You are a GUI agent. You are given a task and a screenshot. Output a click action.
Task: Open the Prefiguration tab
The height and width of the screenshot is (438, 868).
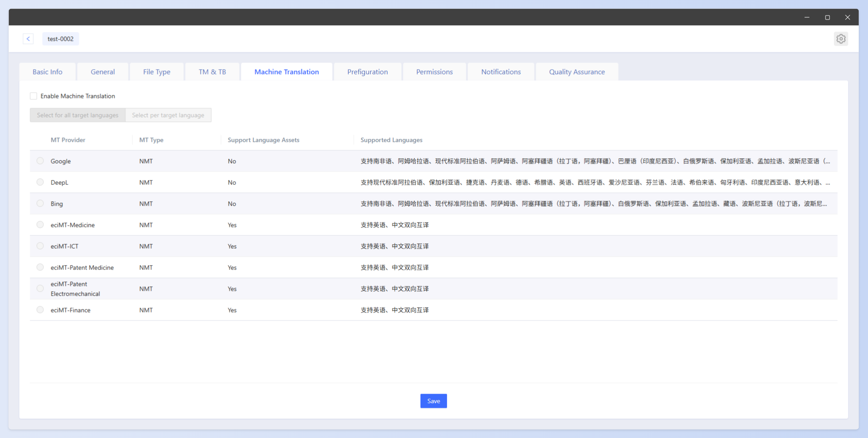click(367, 72)
